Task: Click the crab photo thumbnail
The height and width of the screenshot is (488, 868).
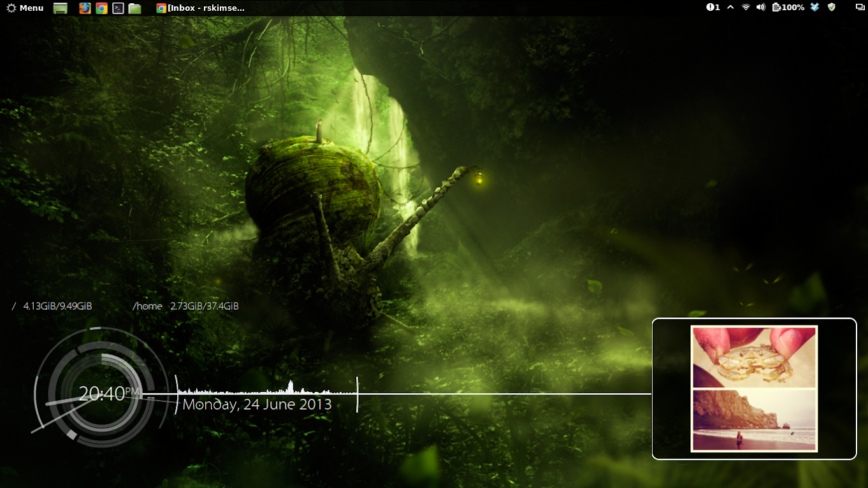Action: pos(754,356)
